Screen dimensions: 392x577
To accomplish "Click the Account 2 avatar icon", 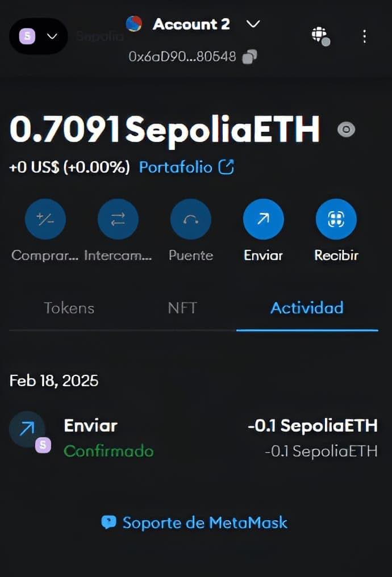I will click(134, 24).
